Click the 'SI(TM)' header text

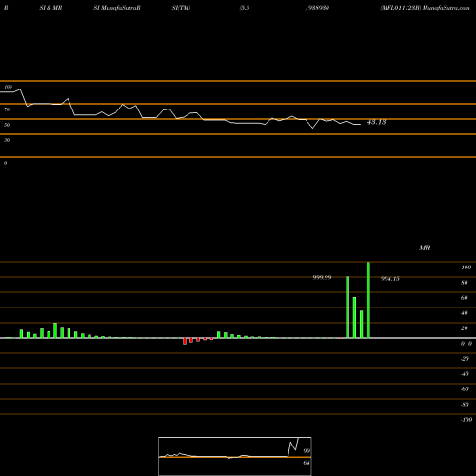pos(181,8)
